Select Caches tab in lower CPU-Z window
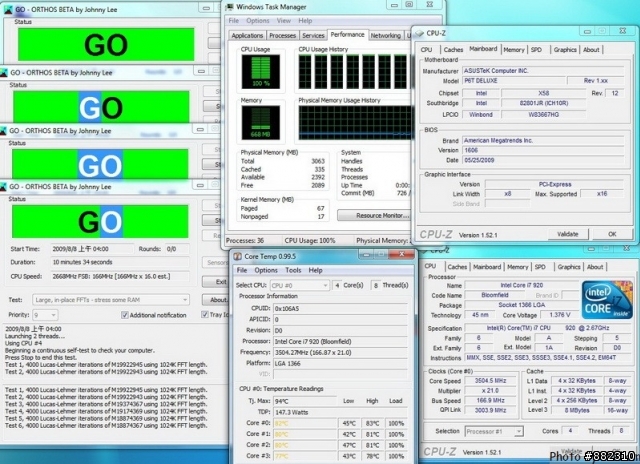Screen dimensions: 640x464 (x=457, y=267)
